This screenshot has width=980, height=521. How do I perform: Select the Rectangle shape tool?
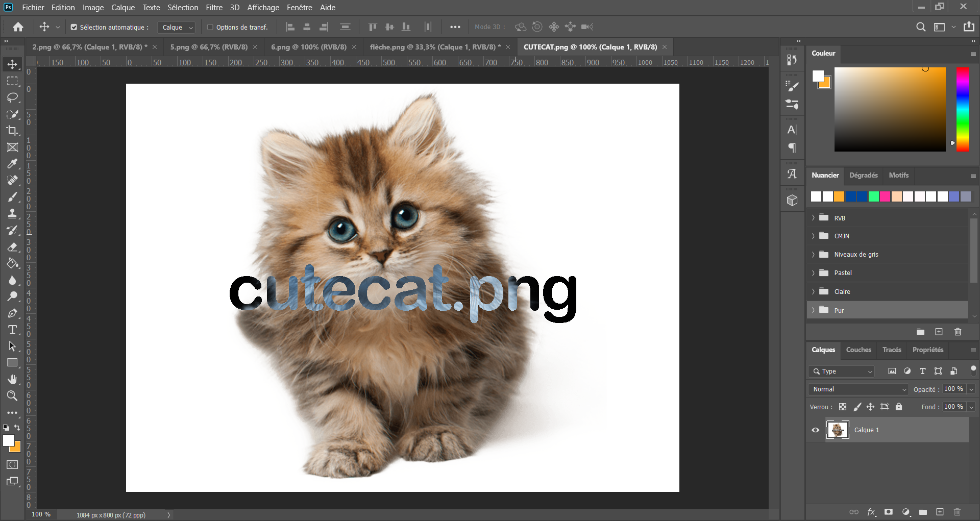(x=12, y=363)
